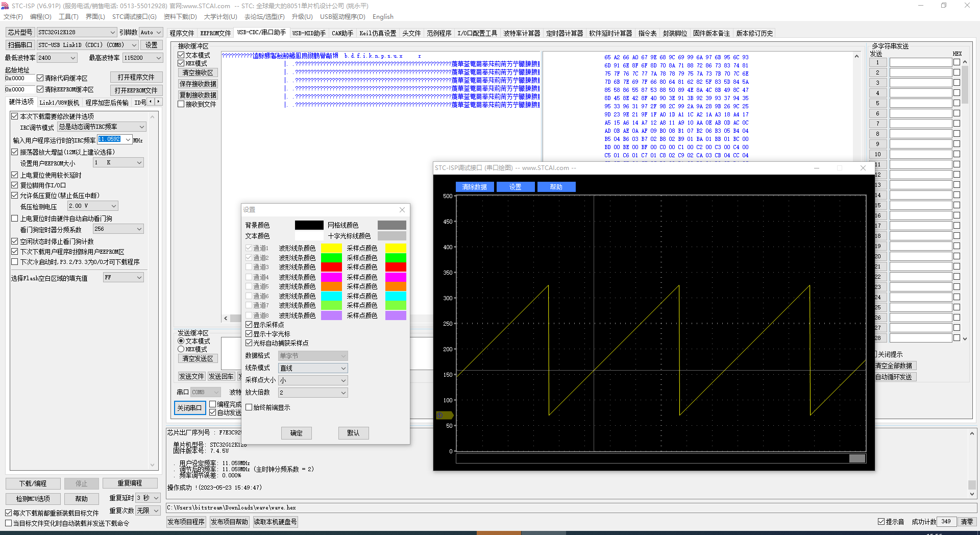Click 清除数据 in the plot window
Screen dimensions: 980x535
(x=475, y=187)
